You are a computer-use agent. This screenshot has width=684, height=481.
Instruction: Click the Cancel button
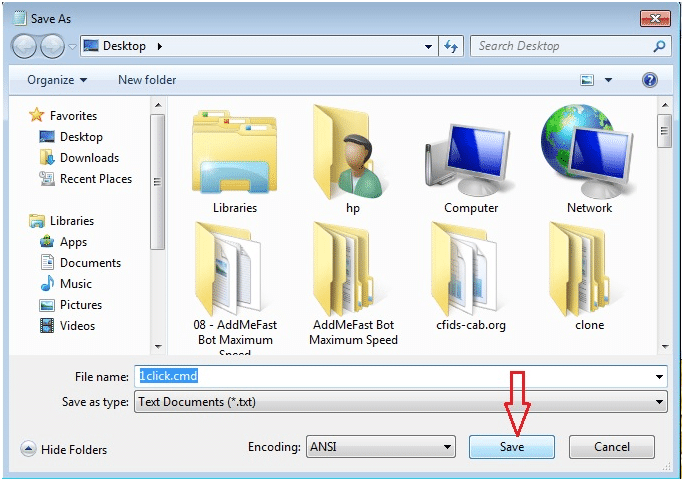[611, 447]
